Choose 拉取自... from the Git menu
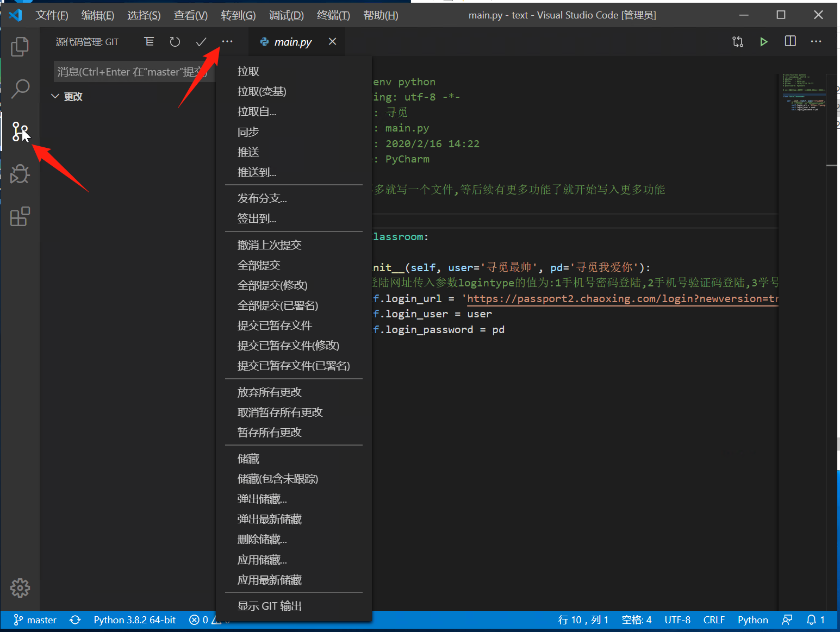 click(294, 111)
